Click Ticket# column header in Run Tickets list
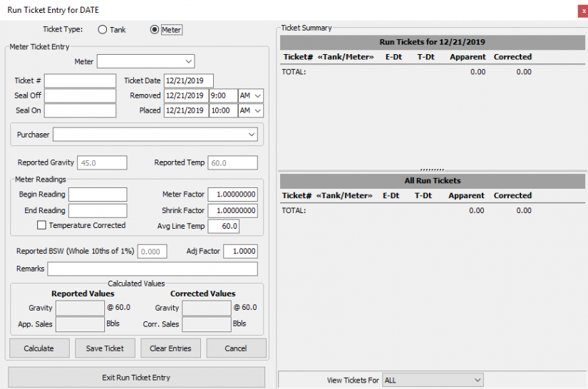The image size is (588, 389). [298, 57]
